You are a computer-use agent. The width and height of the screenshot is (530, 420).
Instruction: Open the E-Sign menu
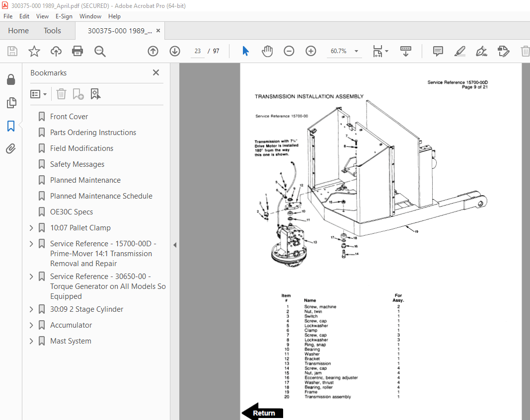[64, 16]
